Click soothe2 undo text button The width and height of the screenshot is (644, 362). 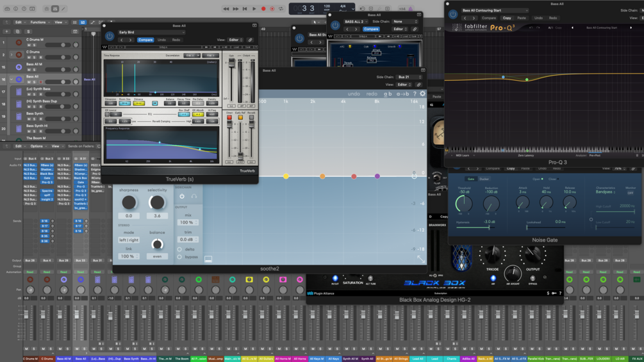[x=354, y=94]
